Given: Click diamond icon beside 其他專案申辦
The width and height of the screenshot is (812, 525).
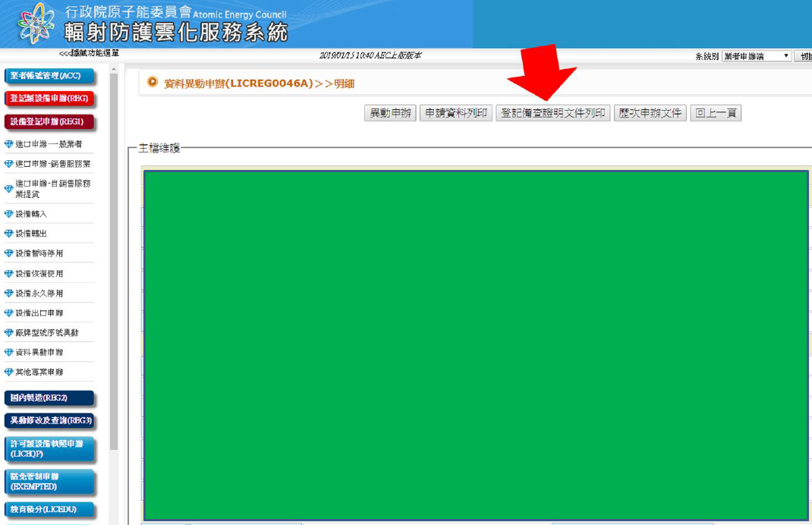Looking at the screenshot, I should (9, 372).
